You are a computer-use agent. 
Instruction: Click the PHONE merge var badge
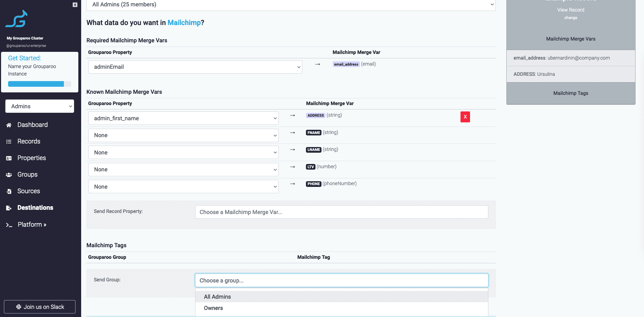tap(314, 184)
